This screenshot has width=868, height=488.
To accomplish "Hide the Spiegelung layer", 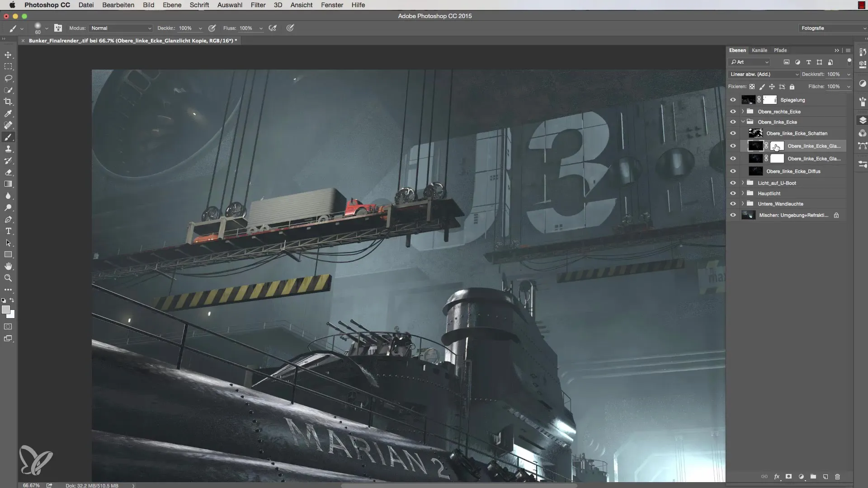I will click(733, 100).
